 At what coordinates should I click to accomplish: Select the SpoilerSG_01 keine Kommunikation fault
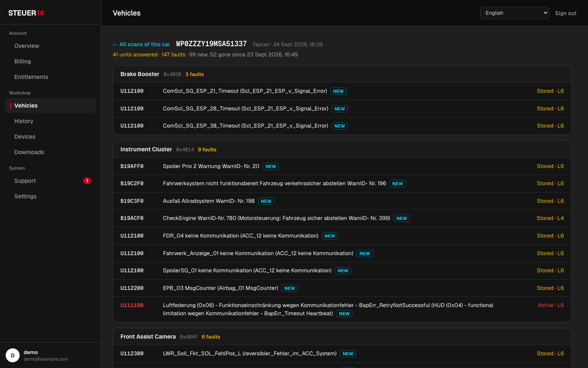point(342,271)
